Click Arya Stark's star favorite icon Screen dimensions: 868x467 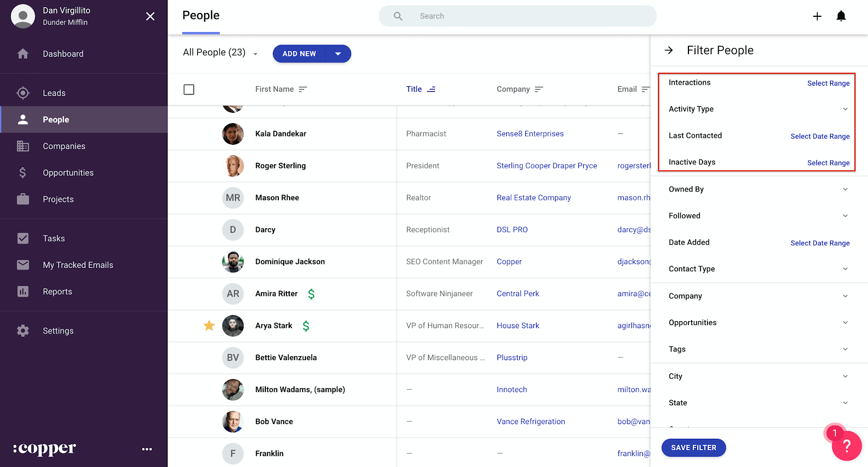point(209,325)
